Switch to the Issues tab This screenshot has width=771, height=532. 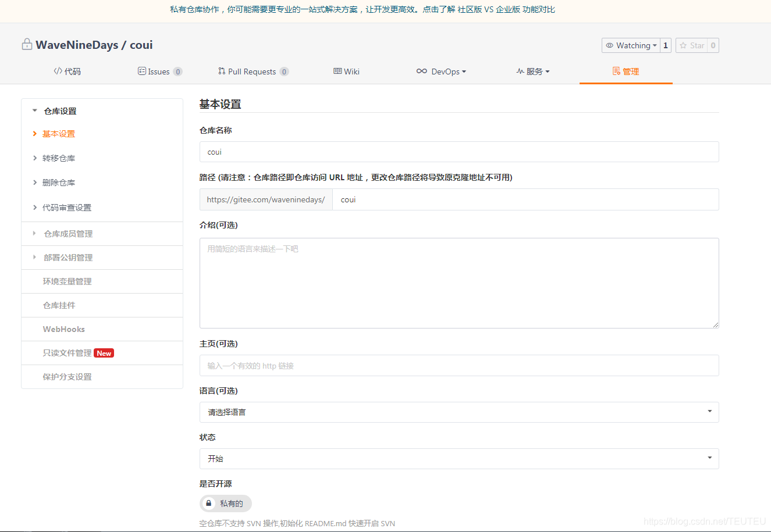click(x=160, y=72)
